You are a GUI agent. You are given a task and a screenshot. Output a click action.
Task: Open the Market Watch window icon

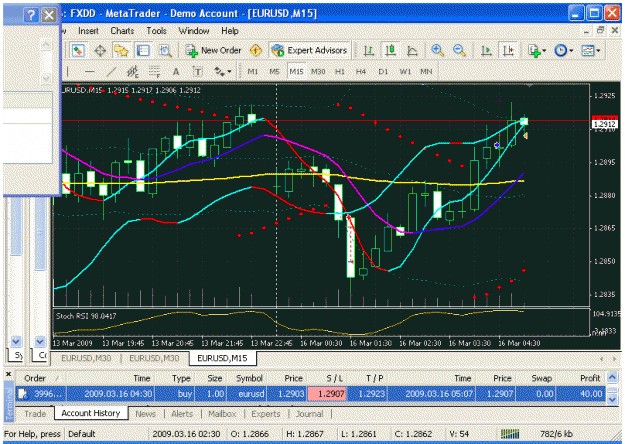tap(78, 51)
